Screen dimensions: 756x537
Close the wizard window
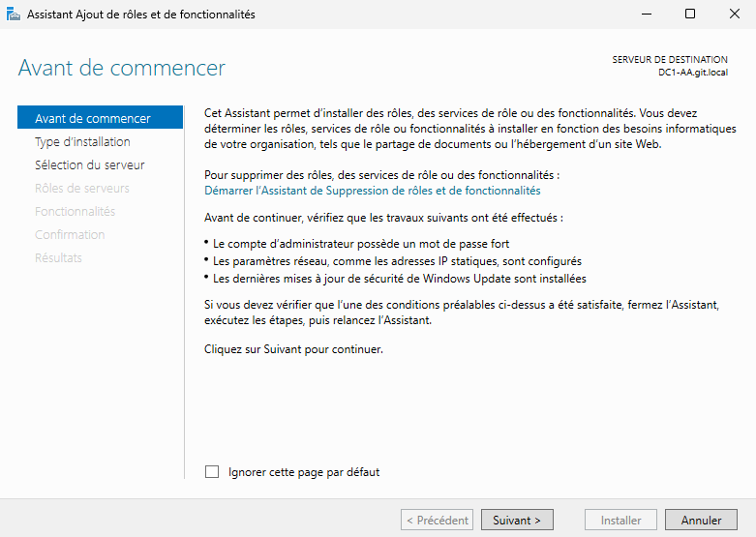pyautogui.click(x=735, y=14)
